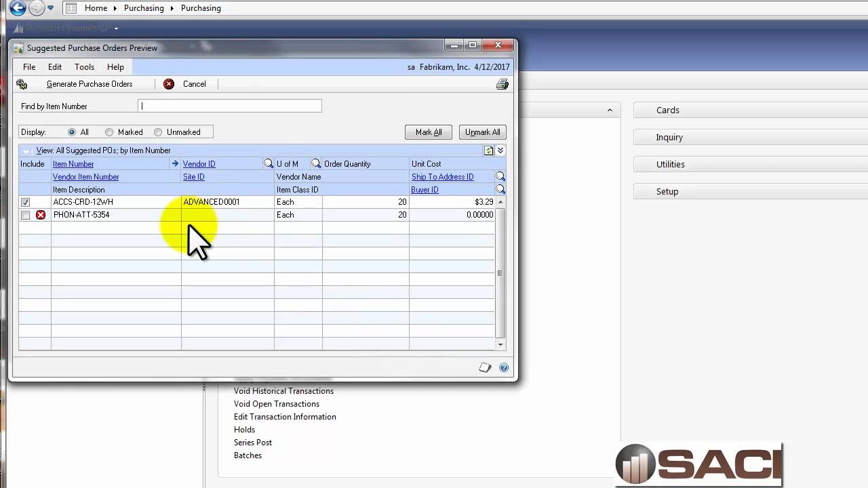The image size is (868, 488).
Task: Click Void Historical Transactions link
Action: coord(283,391)
